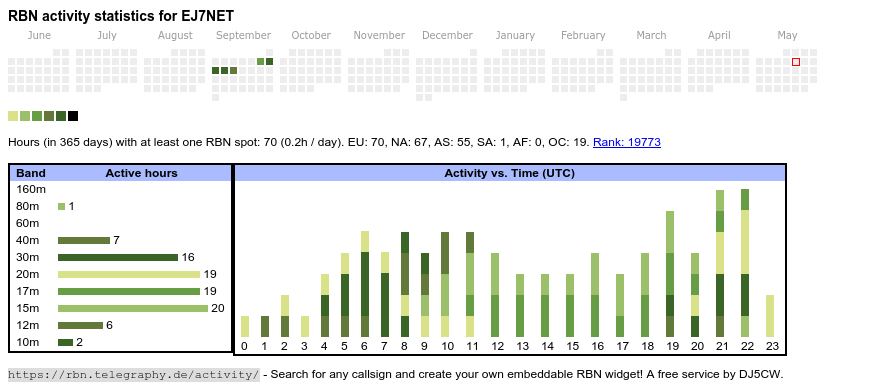Click the 40m band bar showing 7
The width and height of the screenshot is (870, 390).
click(84, 240)
